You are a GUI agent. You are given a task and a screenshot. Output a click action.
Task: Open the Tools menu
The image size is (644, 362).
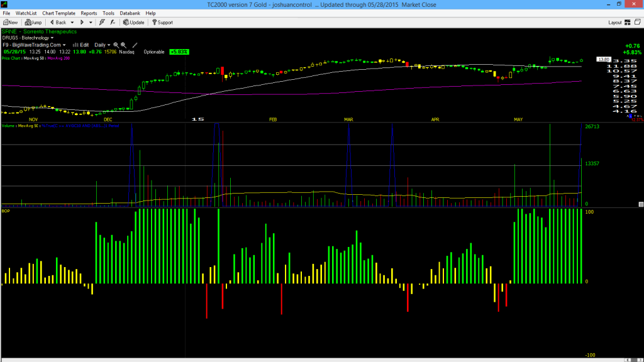(x=108, y=13)
